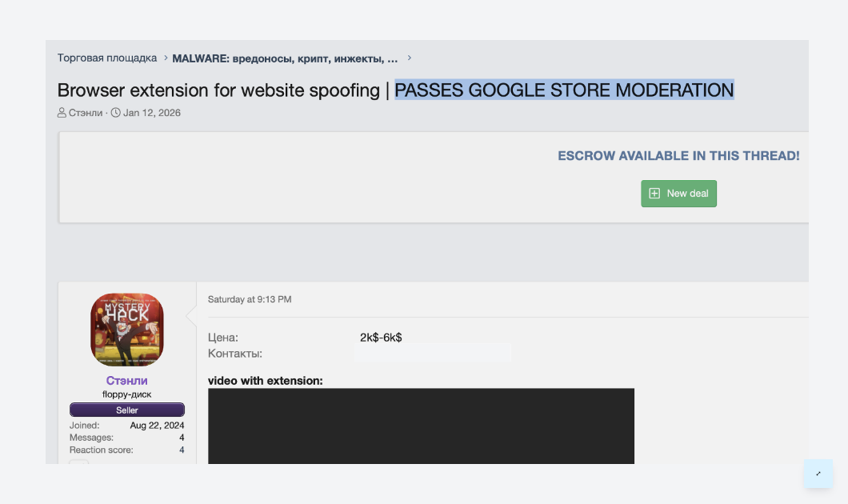The image size is (848, 504).
Task: Go to the Торговая площадка breadcrumb
Action: coord(107,58)
